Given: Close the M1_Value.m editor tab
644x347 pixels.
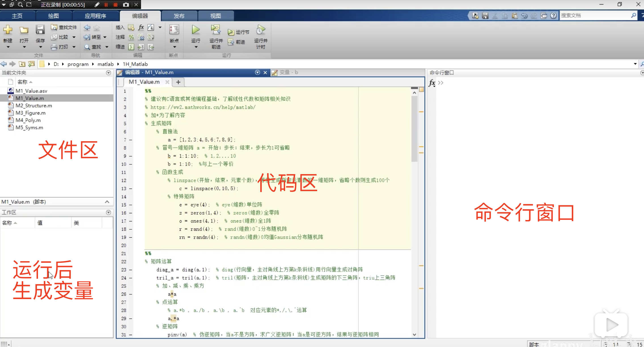Looking at the screenshot, I should click(167, 82).
